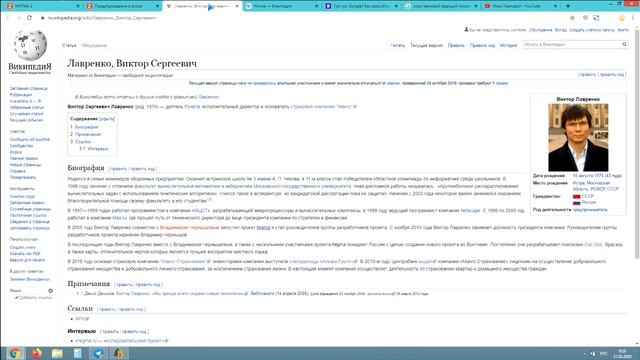Reload the page with the refresh icon

(x=29, y=18)
